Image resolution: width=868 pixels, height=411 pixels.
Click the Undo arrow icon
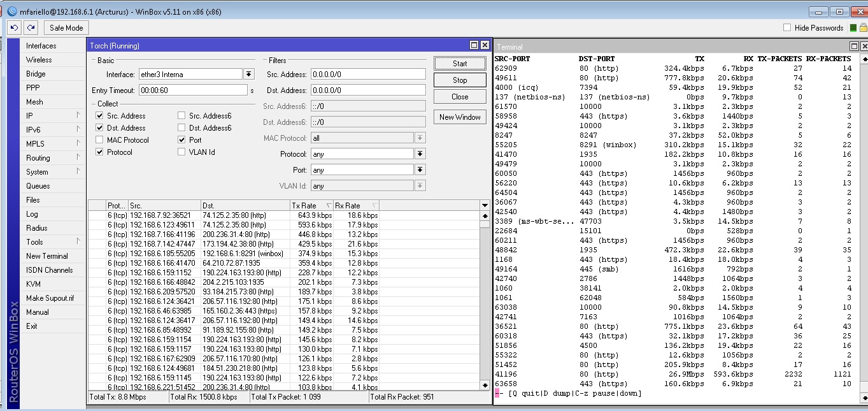[14, 28]
